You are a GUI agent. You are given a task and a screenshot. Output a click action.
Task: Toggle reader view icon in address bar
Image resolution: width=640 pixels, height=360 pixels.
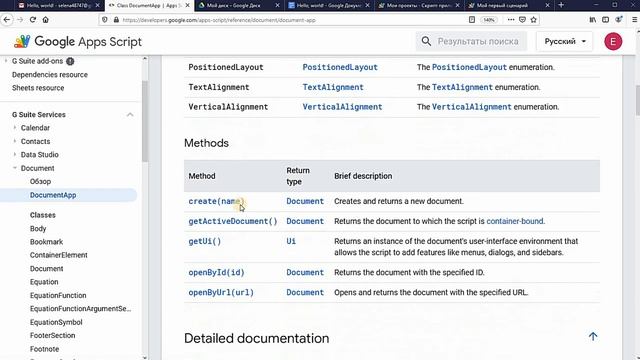click(x=472, y=20)
